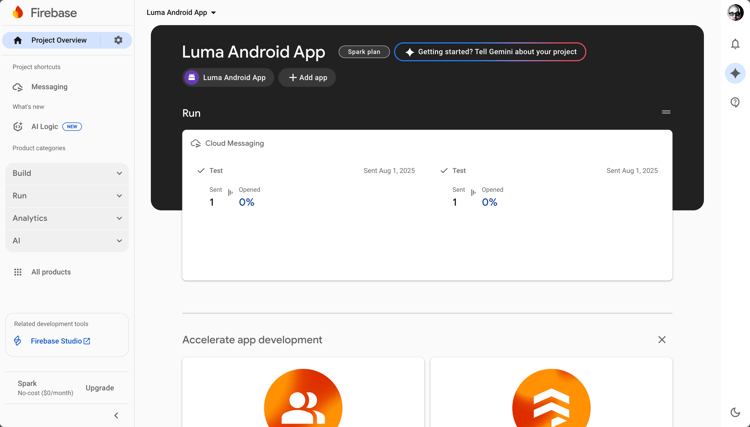Click the NEW badge beside AI Logic
Image resolution: width=750 pixels, height=427 pixels.
point(72,127)
